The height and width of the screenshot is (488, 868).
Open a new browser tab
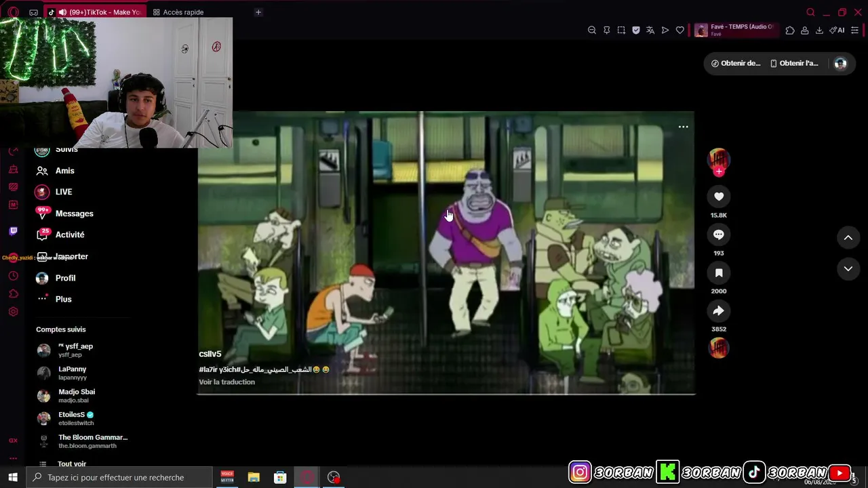[258, 12]
